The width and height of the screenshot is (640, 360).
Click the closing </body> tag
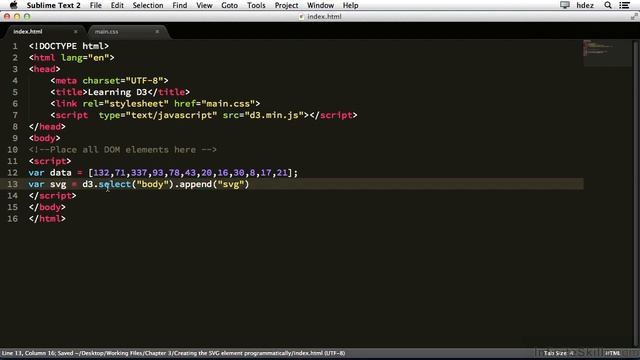[47, 207]
